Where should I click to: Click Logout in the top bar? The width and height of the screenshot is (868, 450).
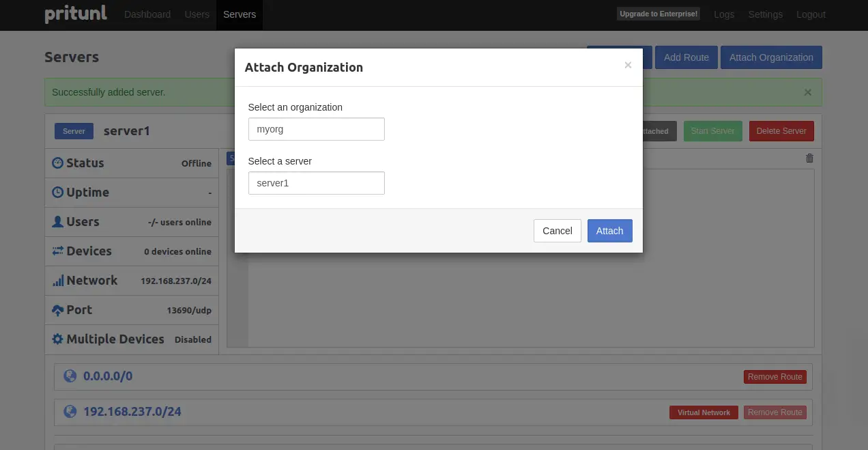[x=811, y=14]
